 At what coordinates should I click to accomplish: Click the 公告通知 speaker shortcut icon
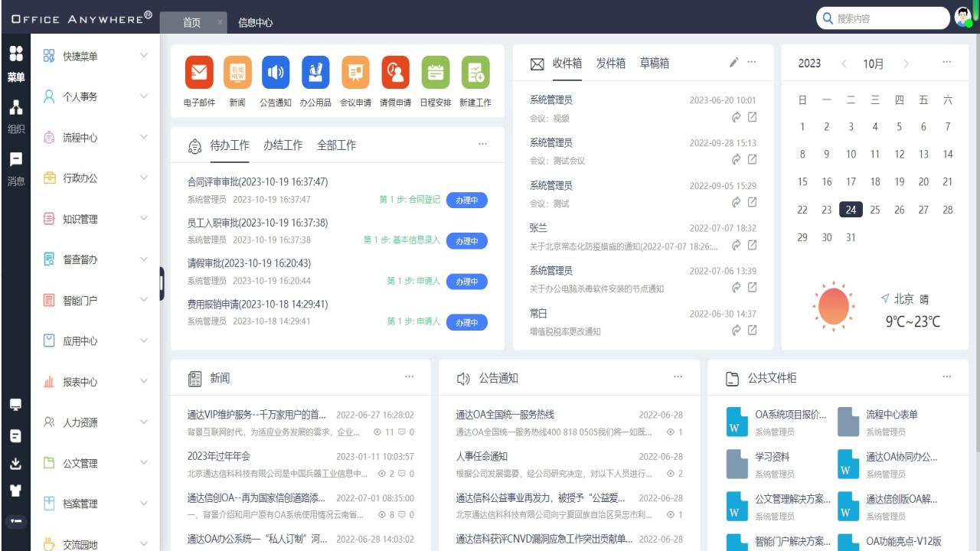276,73
